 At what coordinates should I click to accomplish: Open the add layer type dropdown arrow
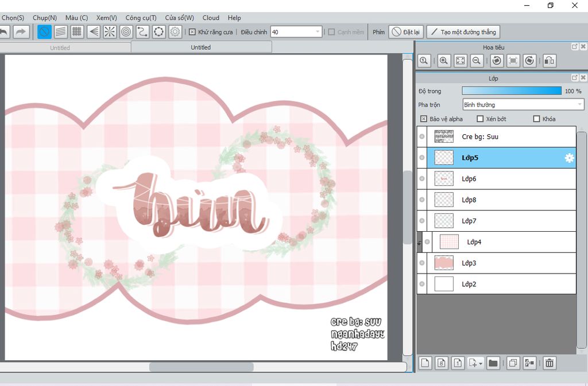coord(481,363)
